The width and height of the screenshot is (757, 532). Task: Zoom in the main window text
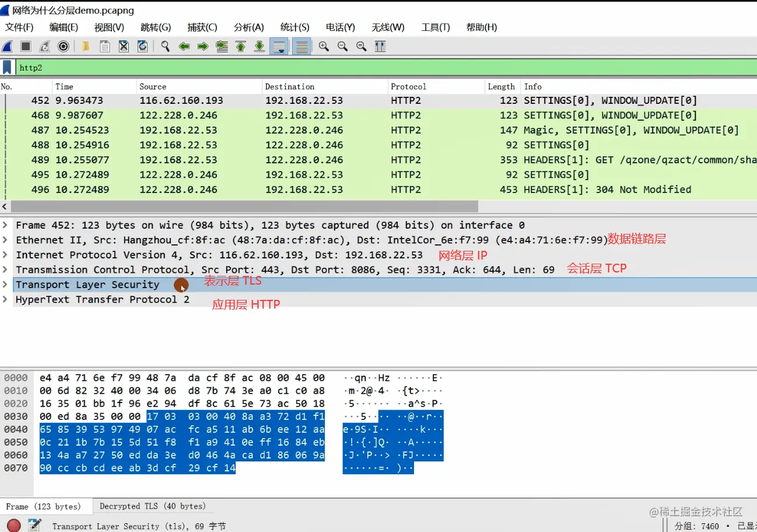(x=324, y=47)
